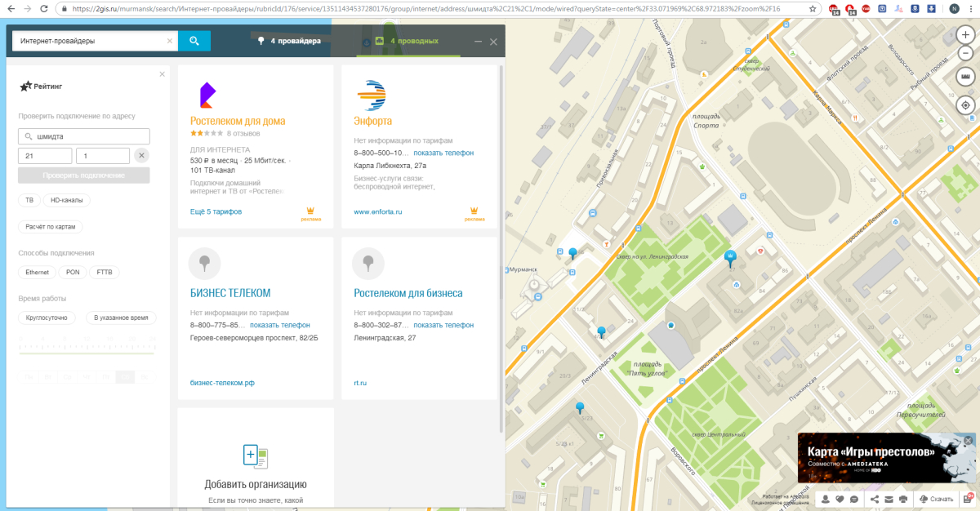Zoom out on the map
The width and height of the screenshot is (980, 511).
point(965,54)
